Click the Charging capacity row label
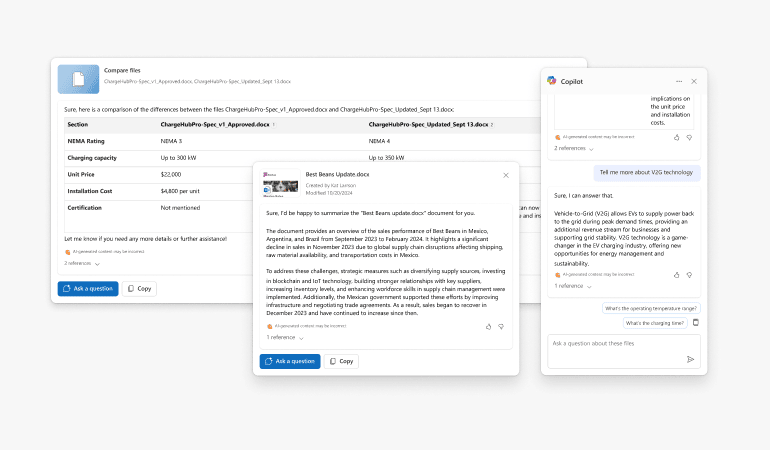The width and height of the screenshot is (770, 450). click(x=92, y=158)
